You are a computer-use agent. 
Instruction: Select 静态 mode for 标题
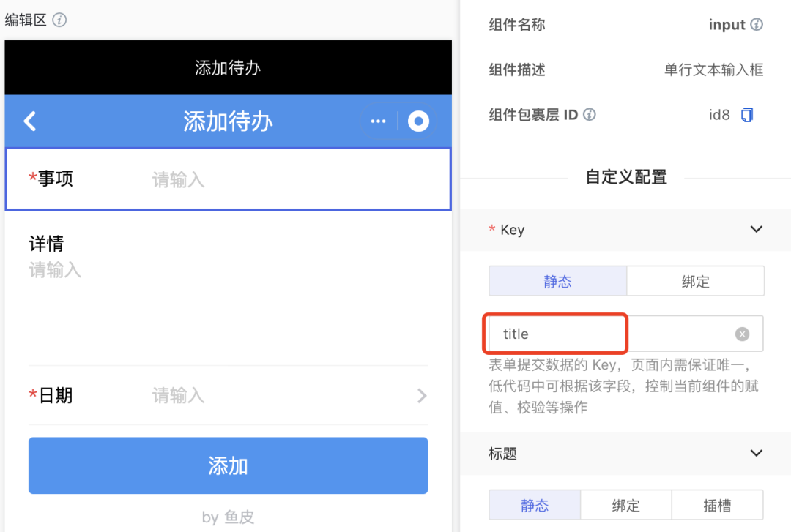pos(535,506)
